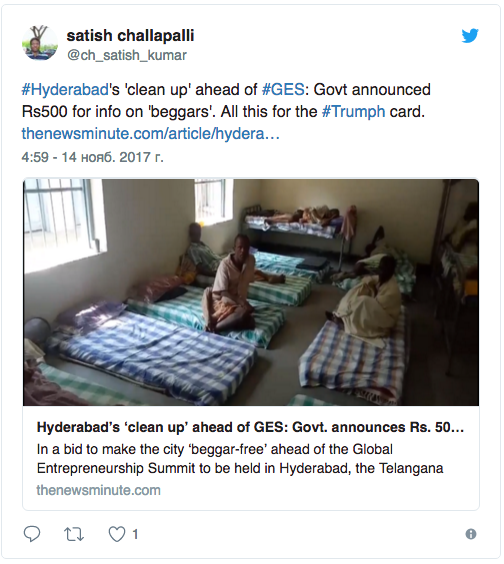Screen dimensions: 504x564
Task: Follow the thenewsminute.com article URL in tweet
Action: click(150, 133)
